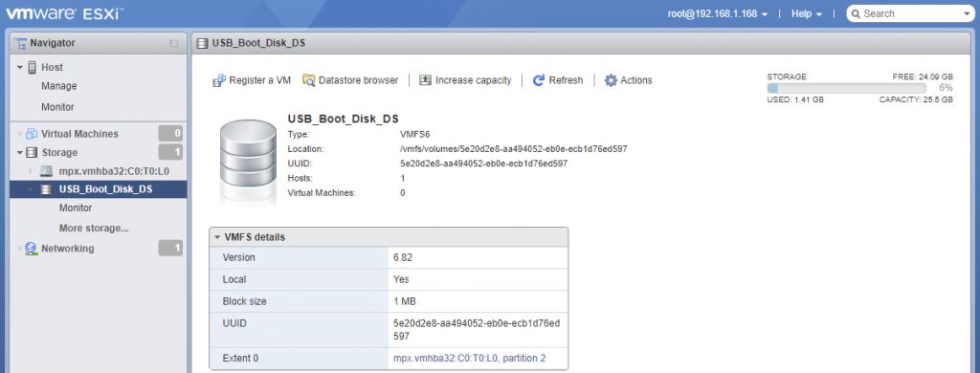980x373 pixels.
Task: Click the storage usage bar
Action: pyautogui.click(x=846, y=88)
